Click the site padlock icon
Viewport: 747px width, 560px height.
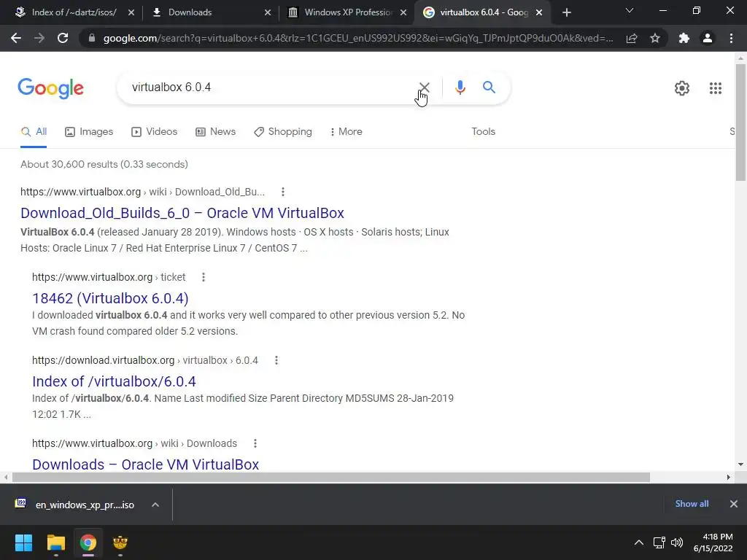pos(92,38)
